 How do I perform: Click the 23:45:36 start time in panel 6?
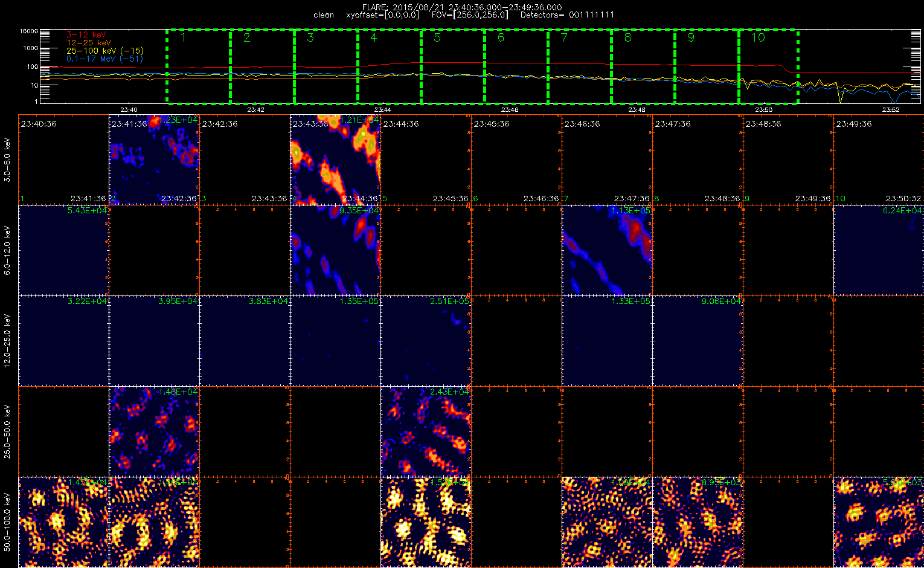click(492, 123)
